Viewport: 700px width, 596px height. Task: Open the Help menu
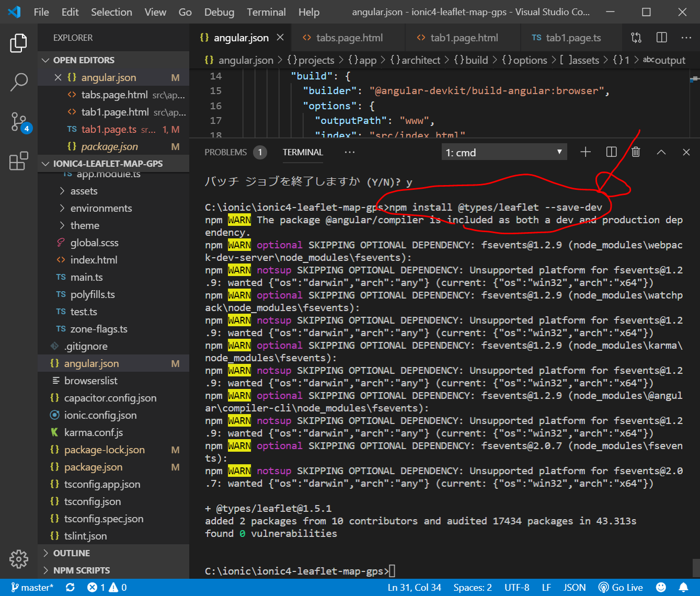click(x=309, y=12)
